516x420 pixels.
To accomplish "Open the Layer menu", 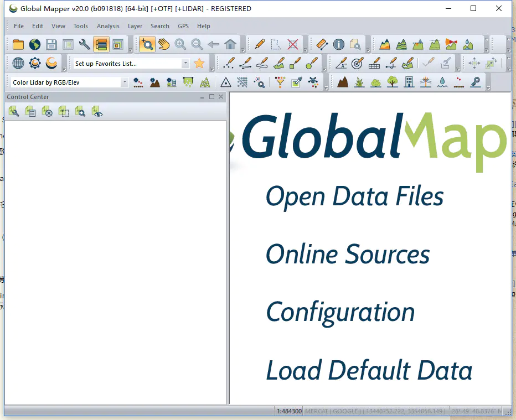I will tap(135, 26).
